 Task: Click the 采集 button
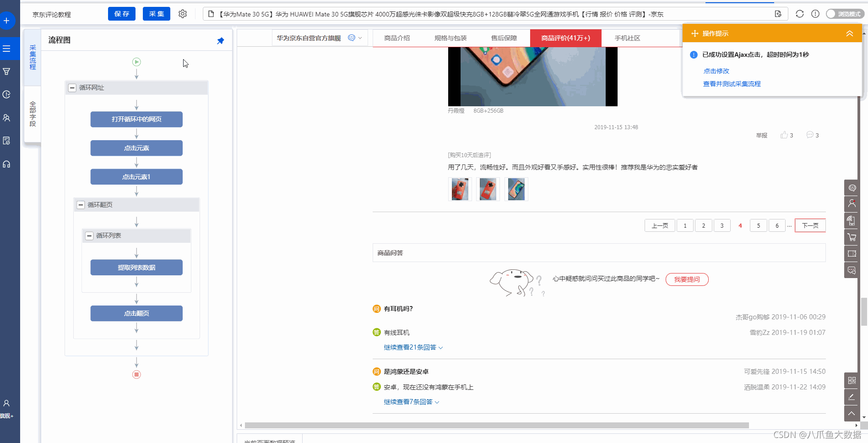click(157, 14)
